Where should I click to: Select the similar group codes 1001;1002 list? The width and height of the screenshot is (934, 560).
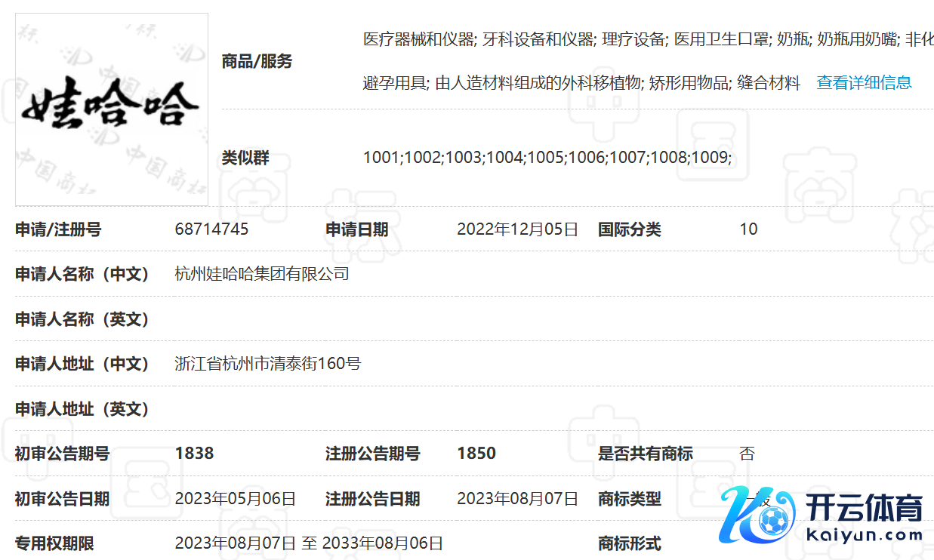547,158
